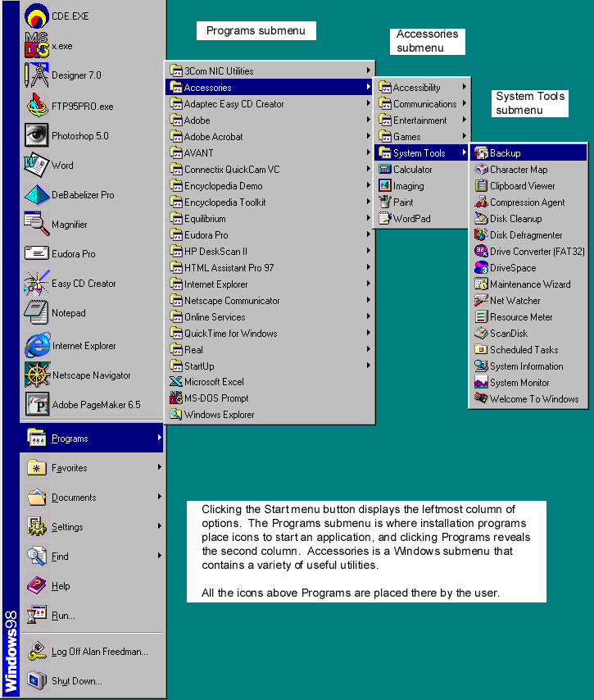Expand 3Com NIC Utilities submenu arrow
Image resolution: width=594 pixels, height=700 pixels.
[x=368, y=70]
